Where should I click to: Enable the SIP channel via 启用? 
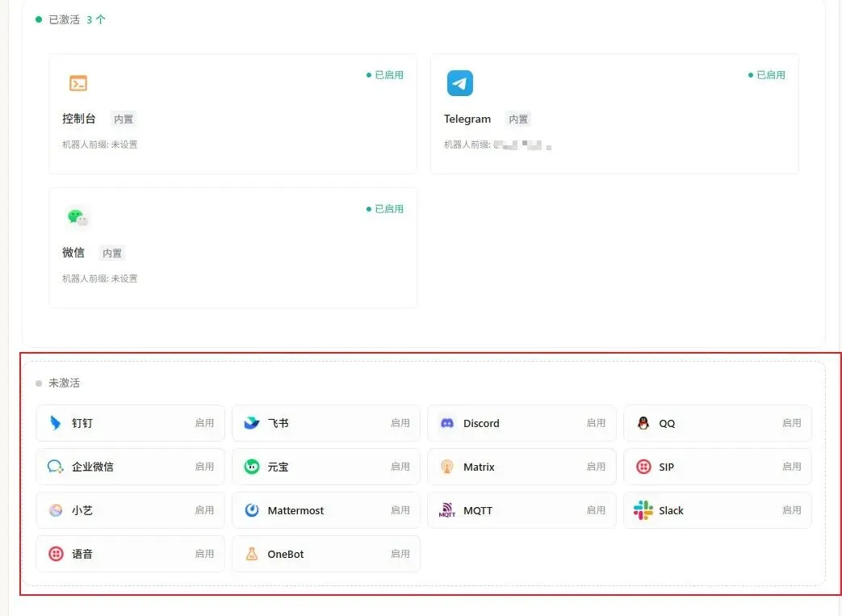792,467
